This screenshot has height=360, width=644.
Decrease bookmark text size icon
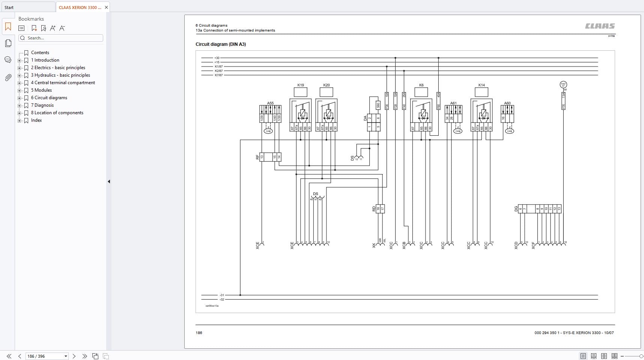click(x=62, y=28)
